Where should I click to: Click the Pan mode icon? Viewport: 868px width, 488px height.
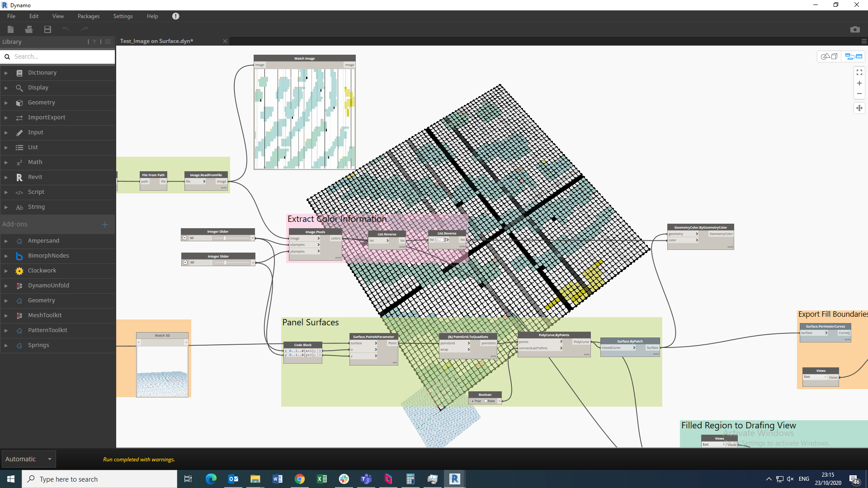tap(859, 108)
